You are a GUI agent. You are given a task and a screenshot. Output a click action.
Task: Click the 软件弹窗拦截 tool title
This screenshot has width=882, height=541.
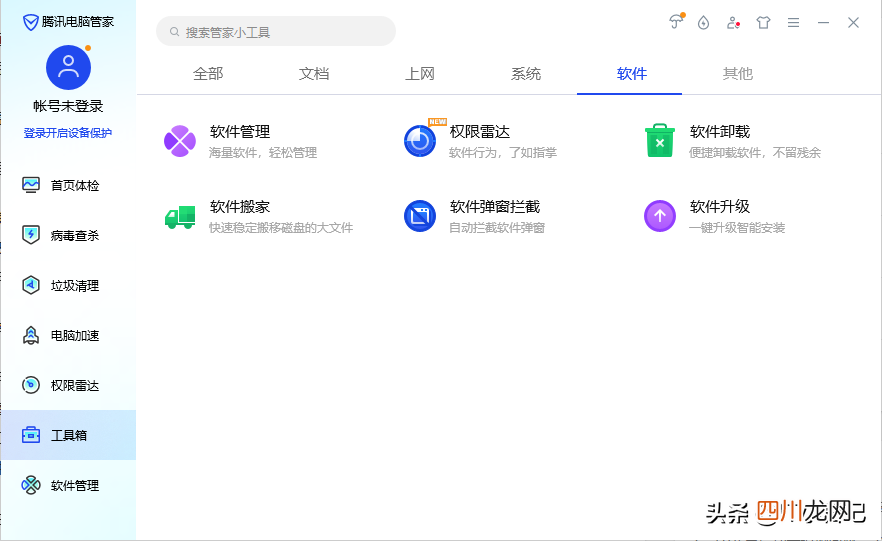tap(495, 206)
